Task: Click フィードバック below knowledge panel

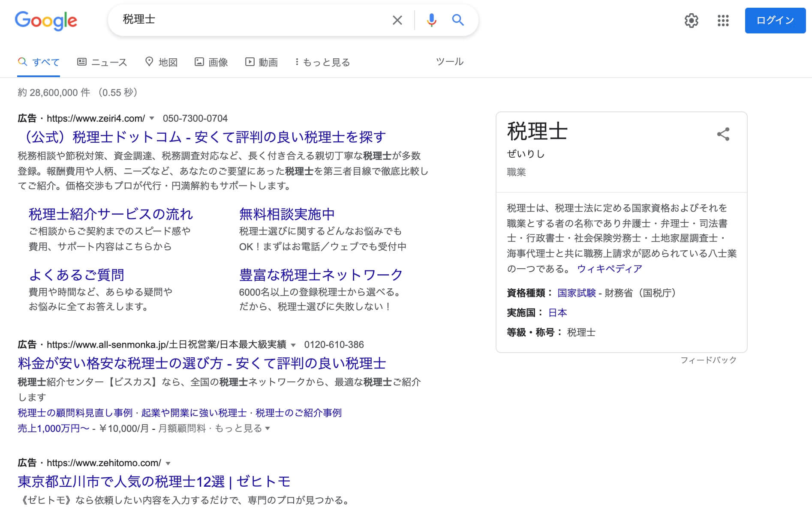Action: [x=708, y=360]
